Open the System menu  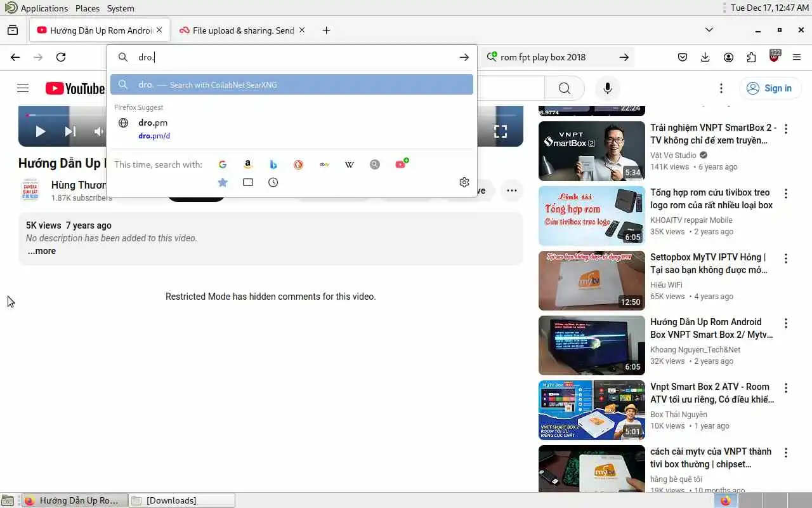coord(121,8)
